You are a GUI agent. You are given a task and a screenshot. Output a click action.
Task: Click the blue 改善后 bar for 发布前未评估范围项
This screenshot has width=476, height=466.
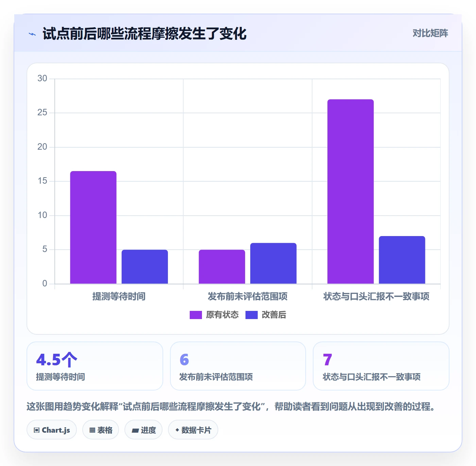273,263
